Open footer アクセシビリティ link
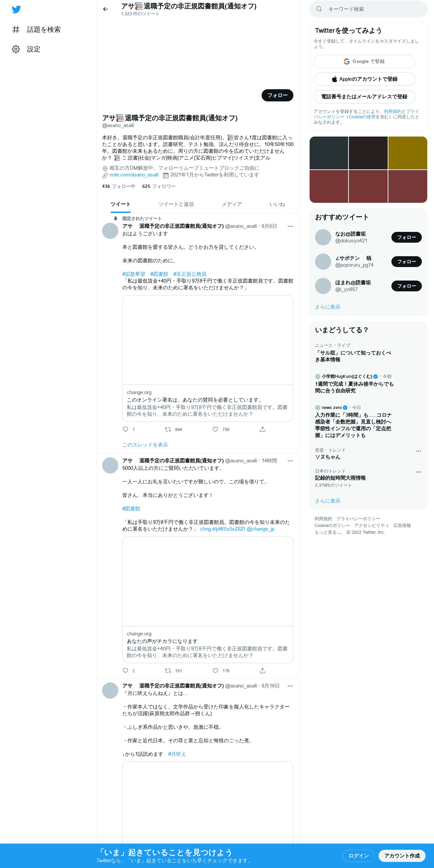Image resolution: width=434 pixels, height=868 pixels. 371,526
